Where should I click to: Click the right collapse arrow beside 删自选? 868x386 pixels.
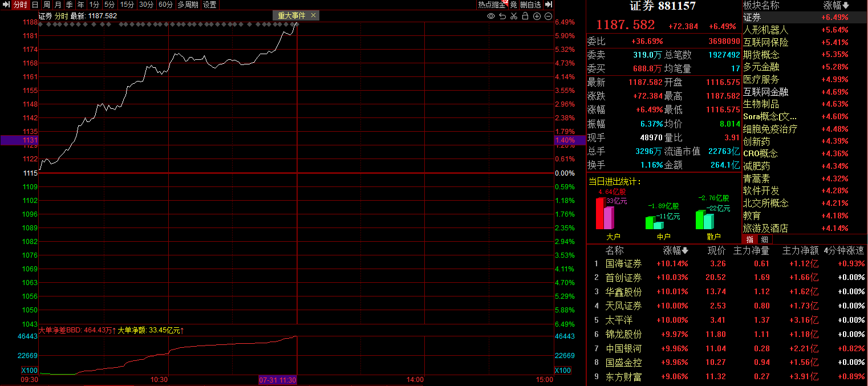(549, 5)
